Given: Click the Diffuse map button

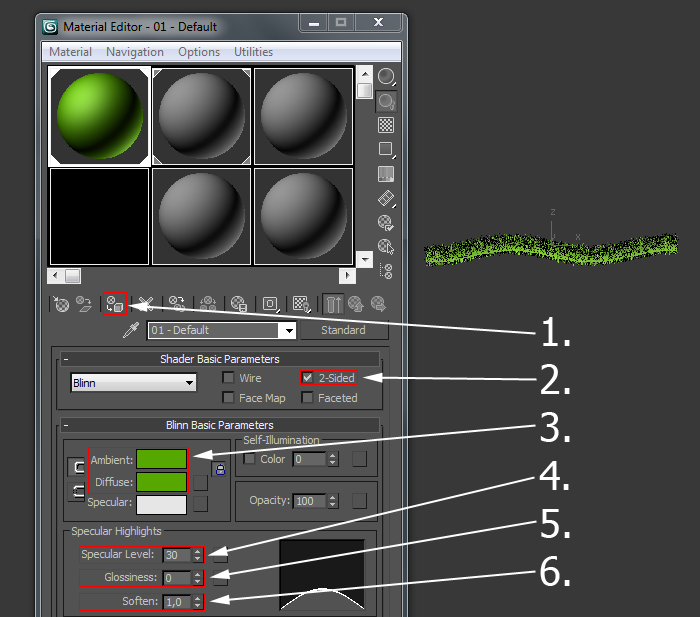Looking at the screenshot, I should coord(200,483).
